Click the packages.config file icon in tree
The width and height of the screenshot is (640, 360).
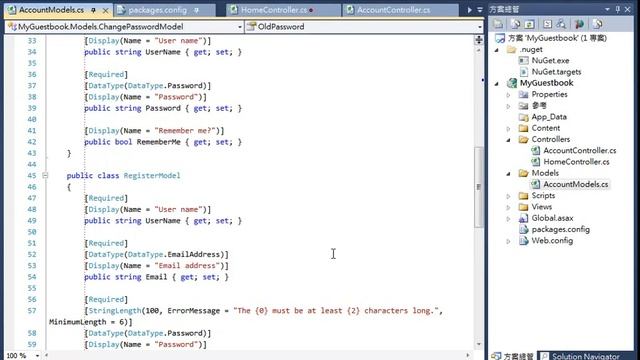[x=523, y=229]
